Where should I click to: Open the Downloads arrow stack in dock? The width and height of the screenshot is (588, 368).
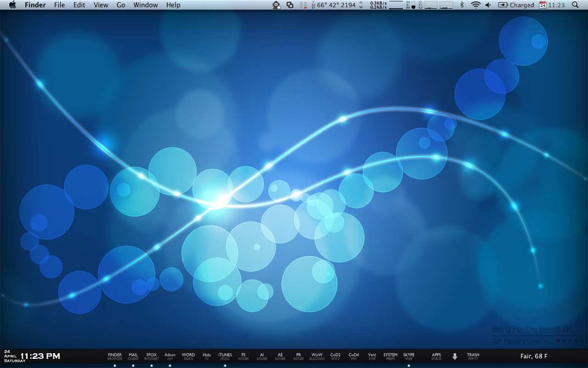pos(455,356)
